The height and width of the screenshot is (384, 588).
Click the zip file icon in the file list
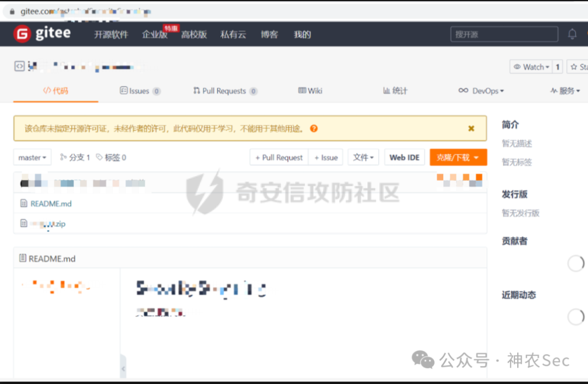pos(23,223)
